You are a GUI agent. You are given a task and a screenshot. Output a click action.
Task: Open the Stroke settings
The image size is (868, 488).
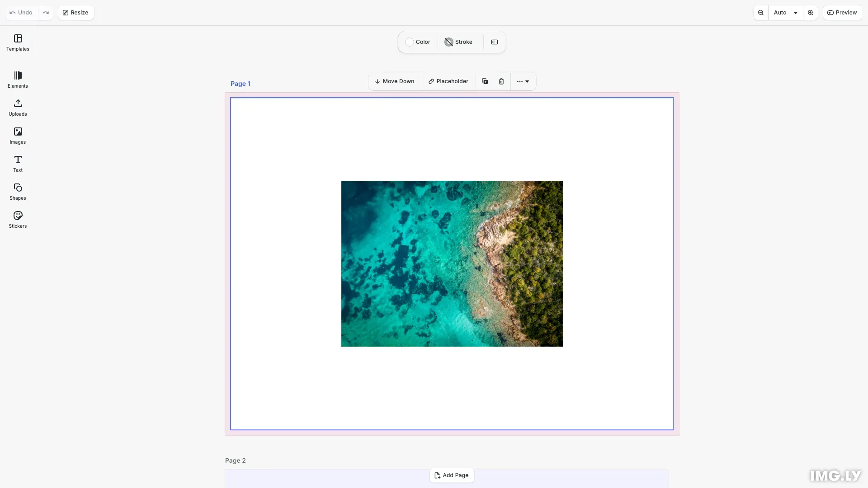(458, 42)
